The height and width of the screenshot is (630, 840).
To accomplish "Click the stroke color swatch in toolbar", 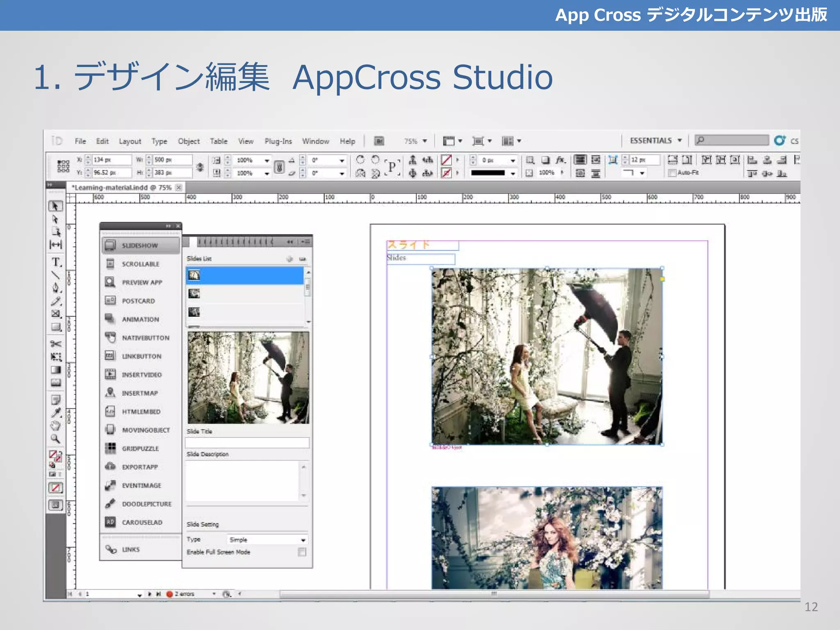I will coord(446,173).
